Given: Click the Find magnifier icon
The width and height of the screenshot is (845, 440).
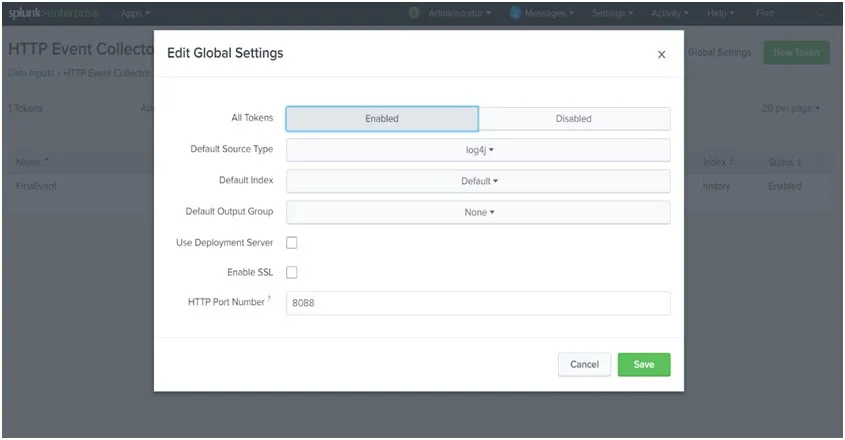Looking at the screenshot, I should [821, 13].
